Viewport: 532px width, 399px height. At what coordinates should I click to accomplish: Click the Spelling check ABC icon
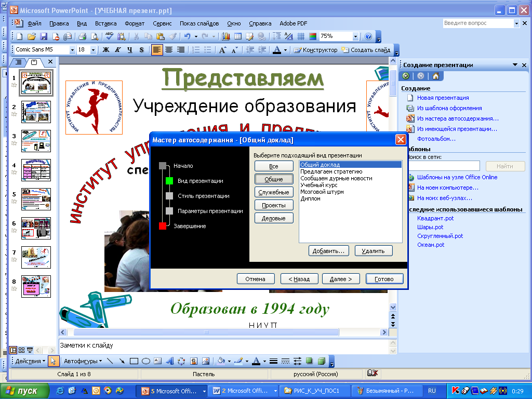coord(109,36)
